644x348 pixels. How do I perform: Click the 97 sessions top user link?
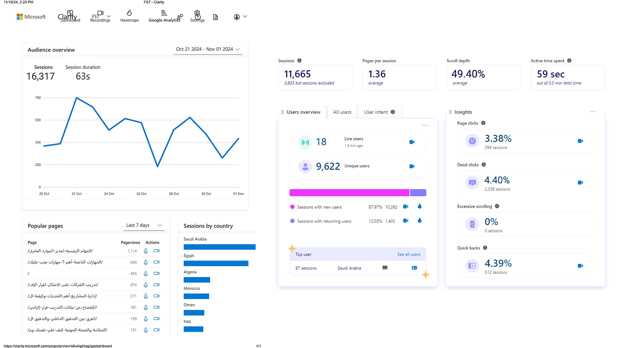click(x=306, y=268)
